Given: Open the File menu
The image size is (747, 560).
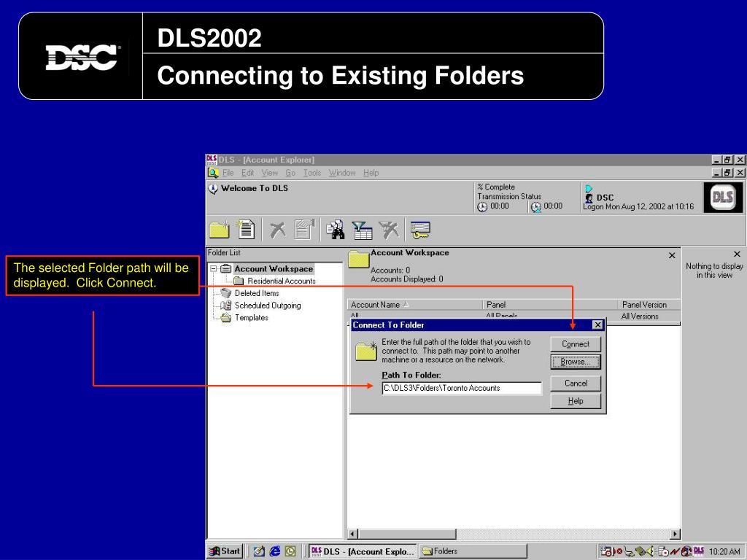Looking at the screenshot, I should pyautogui.click(x=228, y=173).
